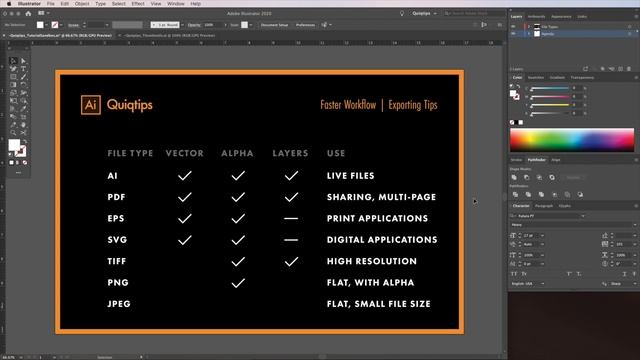Expand the File Types layer
Viewport: 640px width, 360px height.
pos(529,27)
